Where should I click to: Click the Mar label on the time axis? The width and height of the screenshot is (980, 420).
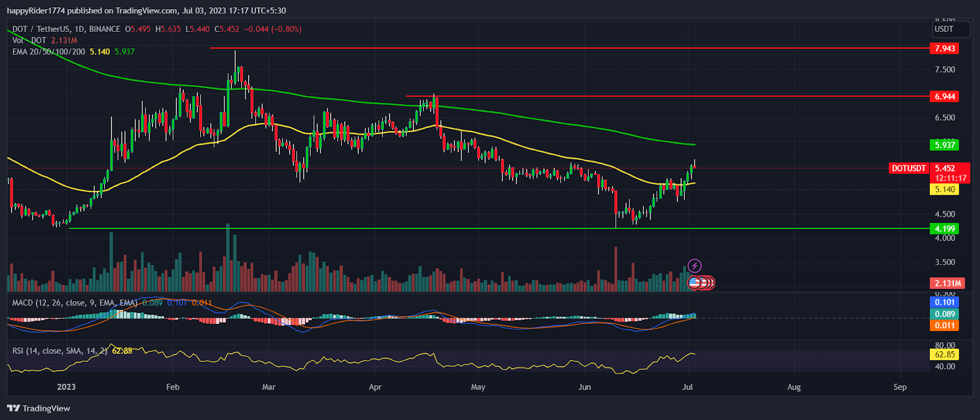(x=268, y=387)
